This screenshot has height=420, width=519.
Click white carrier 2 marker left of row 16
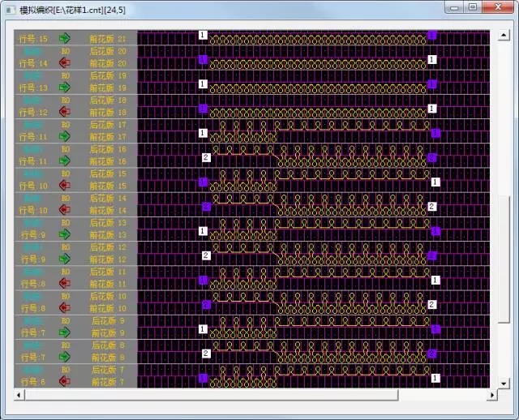coord(206,157)
